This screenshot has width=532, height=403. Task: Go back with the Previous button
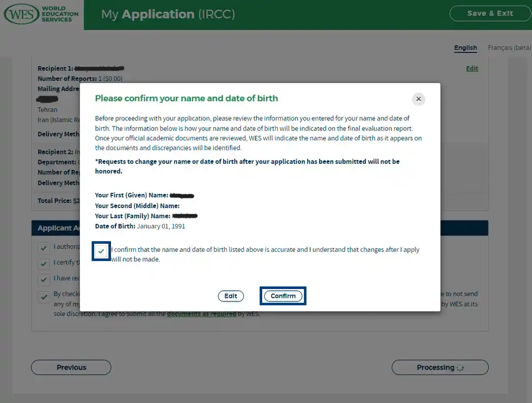pyautogui.click(x=71, y=367)
